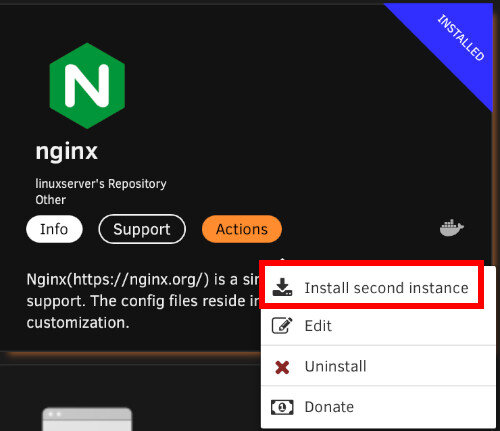Click the red X uninstall icon
The width and height of the screenshot is (500, 431).
[x=282, y=367]
